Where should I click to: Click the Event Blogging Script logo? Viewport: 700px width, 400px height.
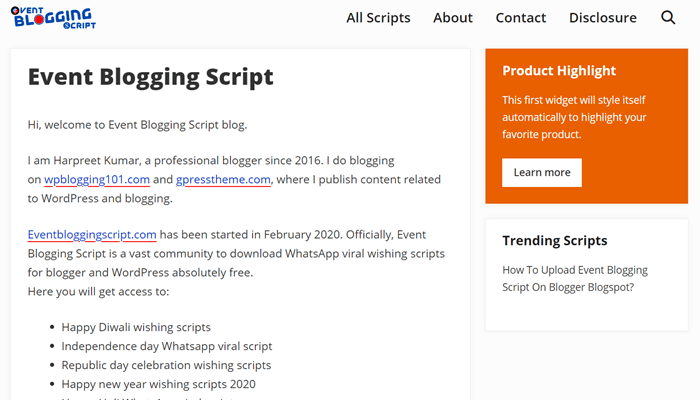click(53, 18)
